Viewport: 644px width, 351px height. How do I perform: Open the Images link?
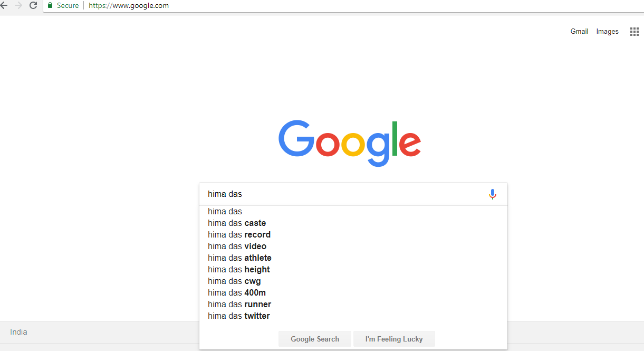(607, 32)
